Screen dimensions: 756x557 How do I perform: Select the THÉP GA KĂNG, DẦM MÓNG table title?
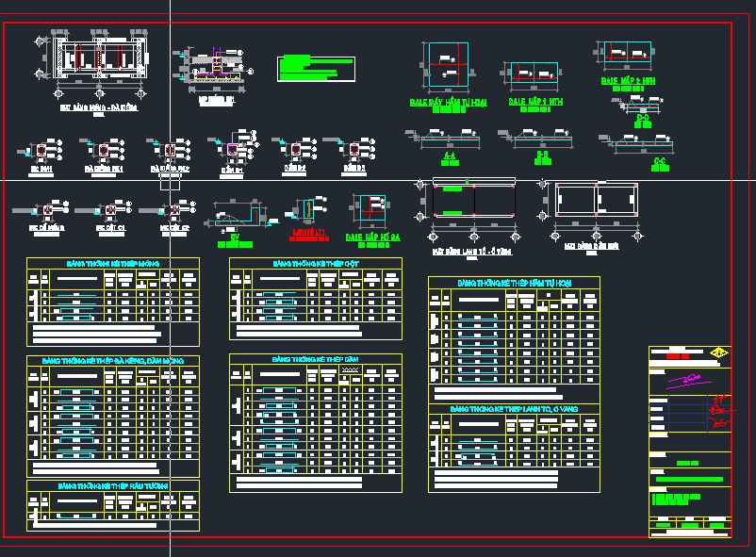(x=112, y=361)
